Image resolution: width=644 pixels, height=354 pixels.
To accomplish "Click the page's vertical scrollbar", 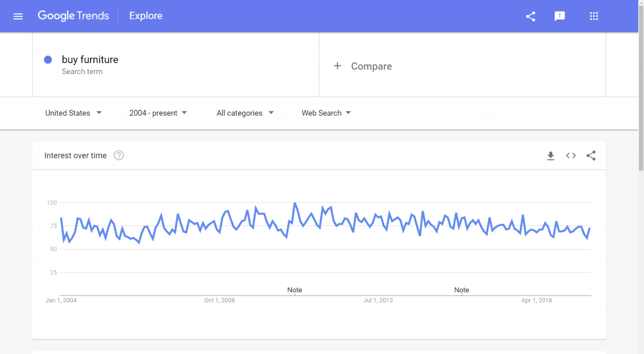I will [641, 84].
